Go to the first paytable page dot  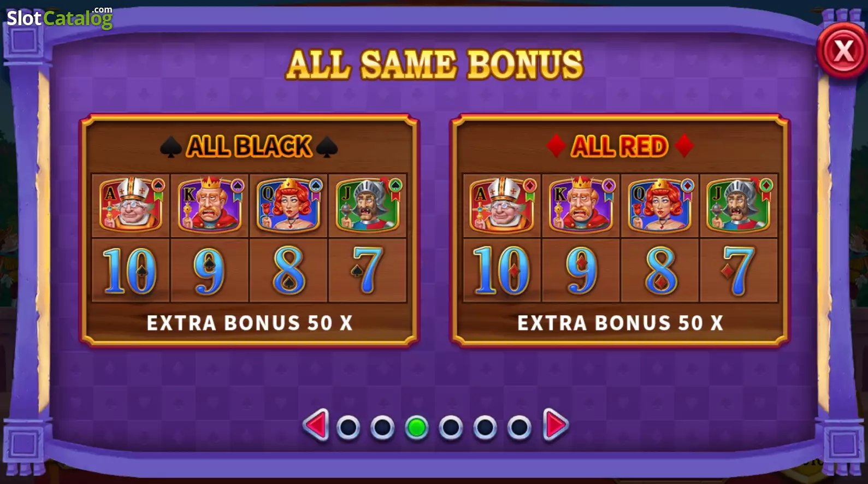pyautogui.click(x=348, y=428)
